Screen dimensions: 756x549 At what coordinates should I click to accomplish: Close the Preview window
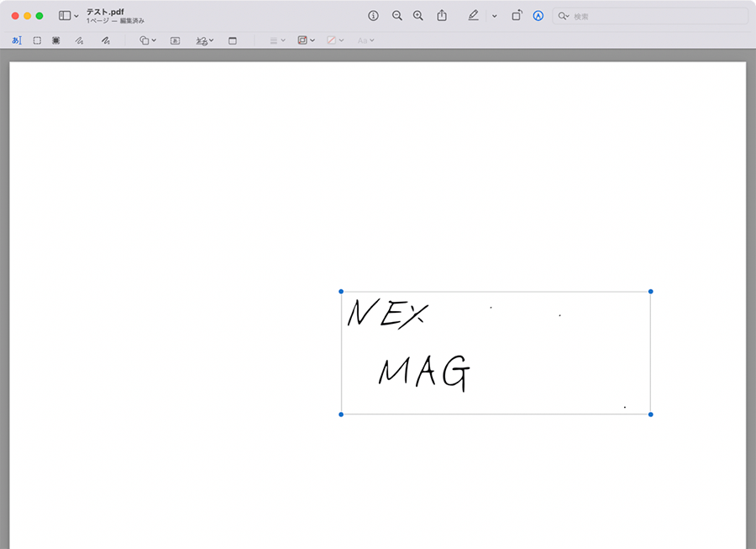(x=15, y=16)
